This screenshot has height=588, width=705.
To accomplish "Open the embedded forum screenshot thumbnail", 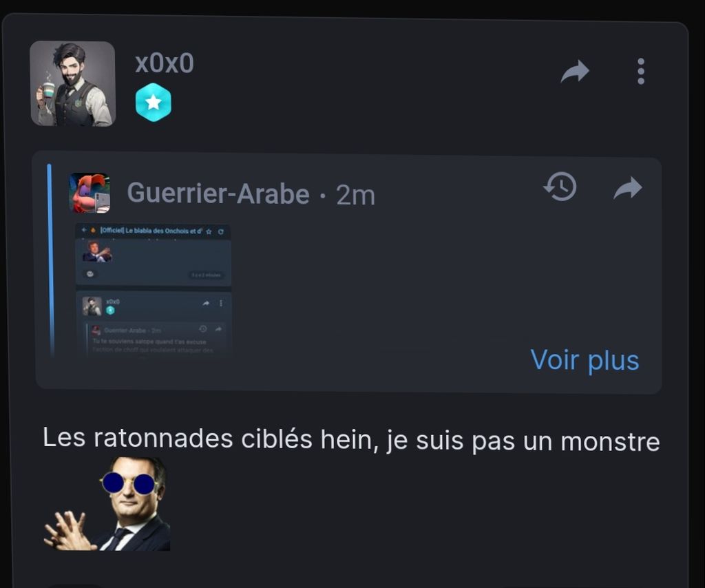I will pos(153,291).
